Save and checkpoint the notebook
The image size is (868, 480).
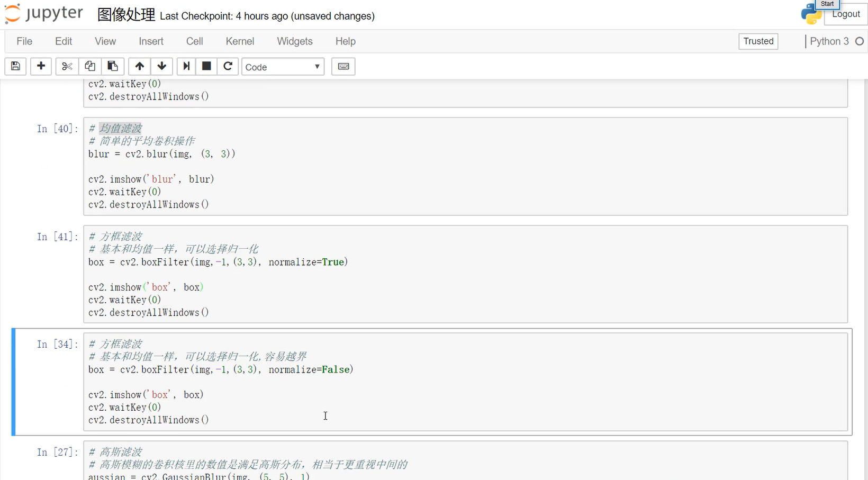click(x=15, y=66)
